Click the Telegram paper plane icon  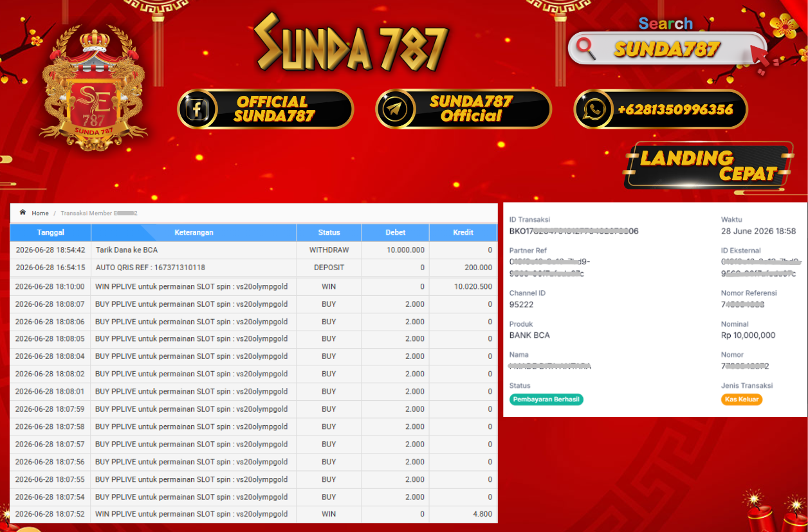(x=394, y=109)
